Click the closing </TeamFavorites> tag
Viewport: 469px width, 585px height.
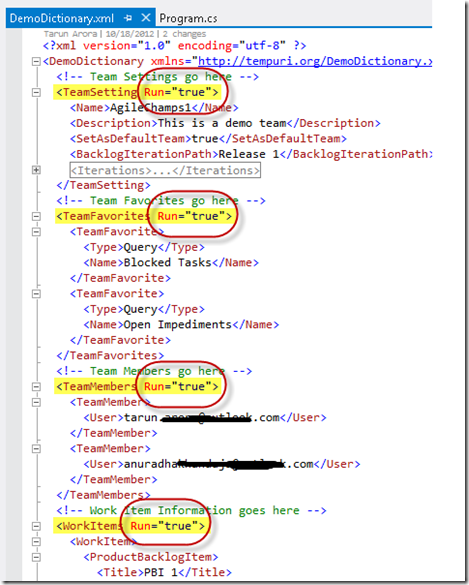pyautogui.click(x=110, y=356)
